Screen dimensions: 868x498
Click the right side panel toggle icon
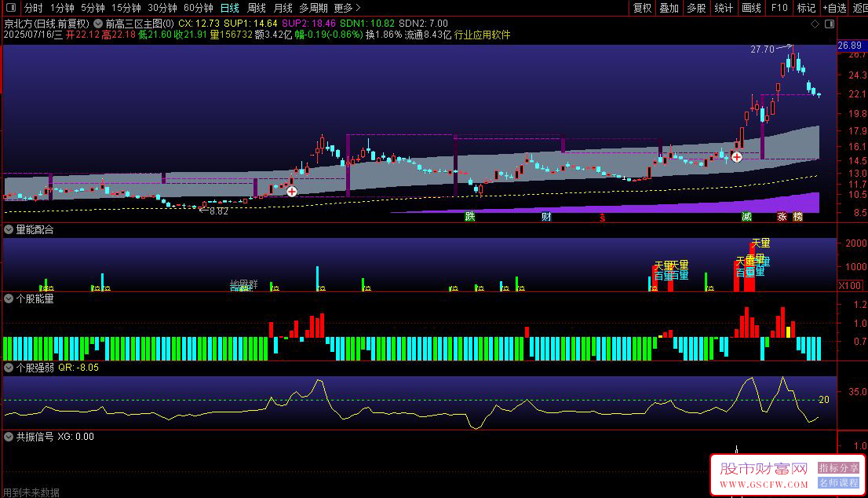[x=830, y=24]
